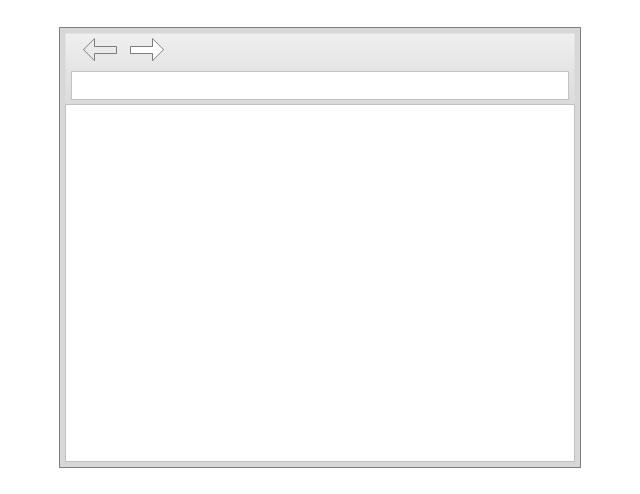Click the forward arrow button
The image size is (640, 494).
click(147, 50)
